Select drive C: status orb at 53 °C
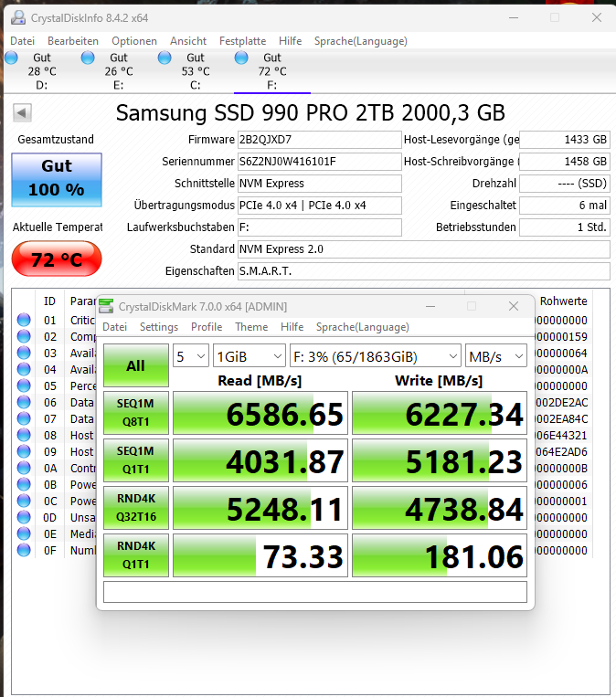Image resolution: width=616 pixels, height=697 pixels. [165, 58]
